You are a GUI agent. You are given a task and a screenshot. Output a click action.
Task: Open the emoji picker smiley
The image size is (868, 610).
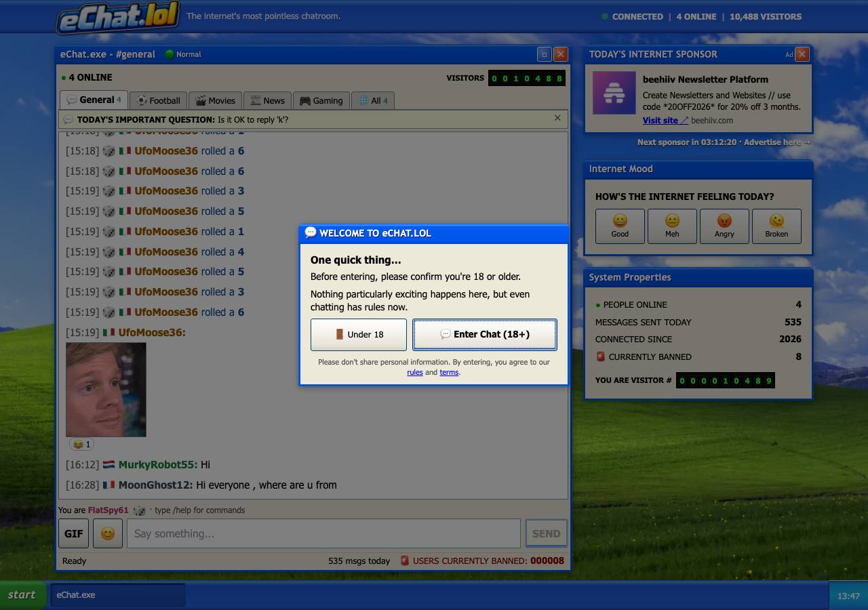click(108, 533)
